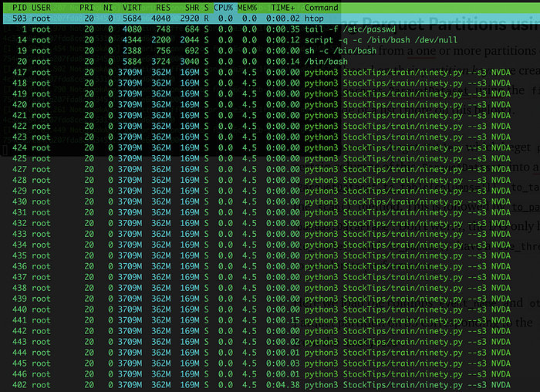Sort by the USER column header
This screenshot has height=392, width=540.
click(41, 8)
